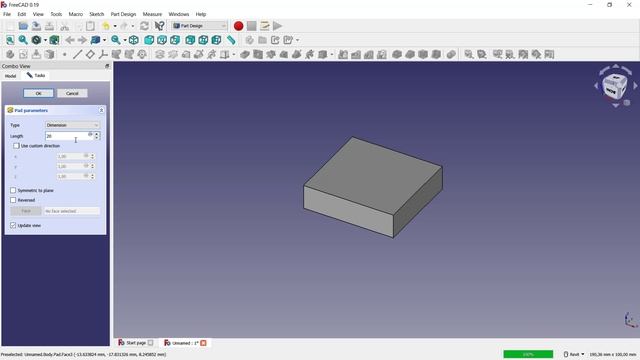Open the Part Design workbench dropdown
The height and width of the screenshot is (360, 640).
coord(199,26)
